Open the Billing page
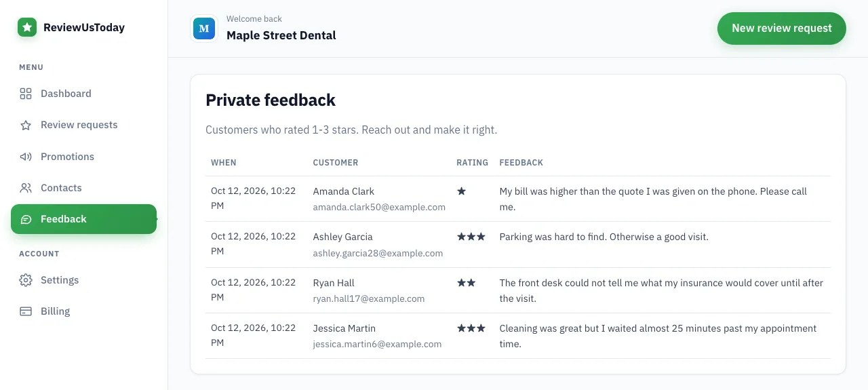This screenshot has width=868, height=390. [x=83, y=311]
